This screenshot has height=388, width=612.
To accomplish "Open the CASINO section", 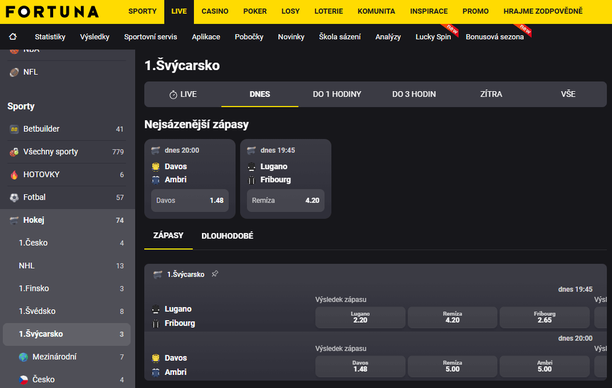I will point(215,11).
